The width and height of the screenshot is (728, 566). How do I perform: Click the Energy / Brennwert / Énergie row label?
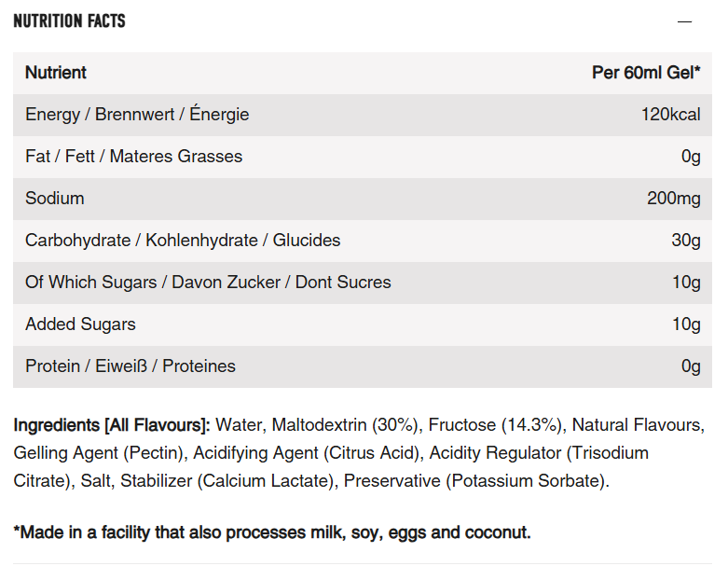[x=137, y=115]
